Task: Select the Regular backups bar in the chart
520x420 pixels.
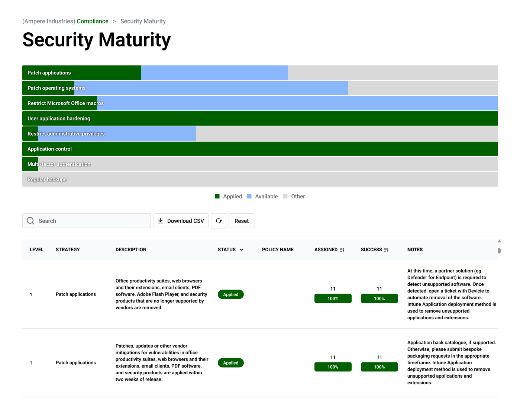Action: [x=260, y=179]
